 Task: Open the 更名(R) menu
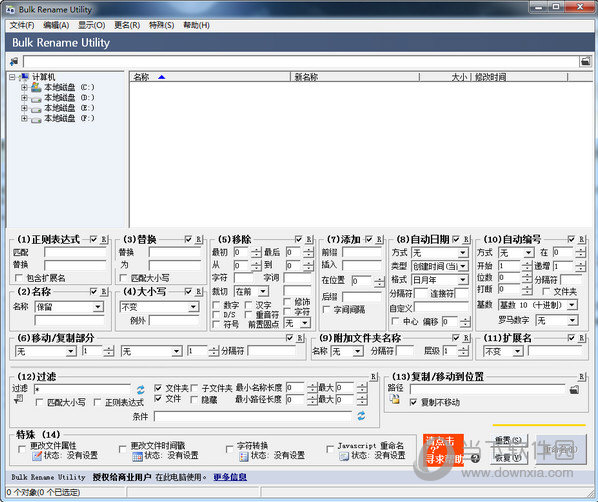(127, 25)
